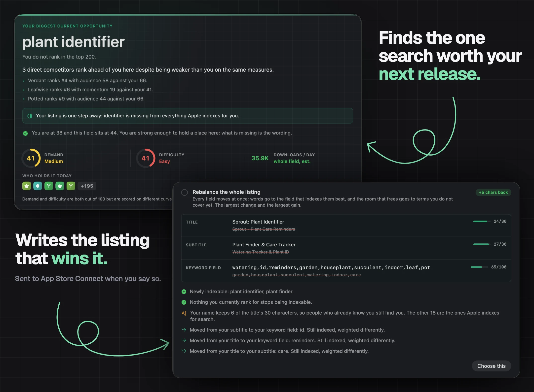This screenshot has width=534, height=392.
Task: Open the lime-green sprout competitor app icon
Action: 71,186
